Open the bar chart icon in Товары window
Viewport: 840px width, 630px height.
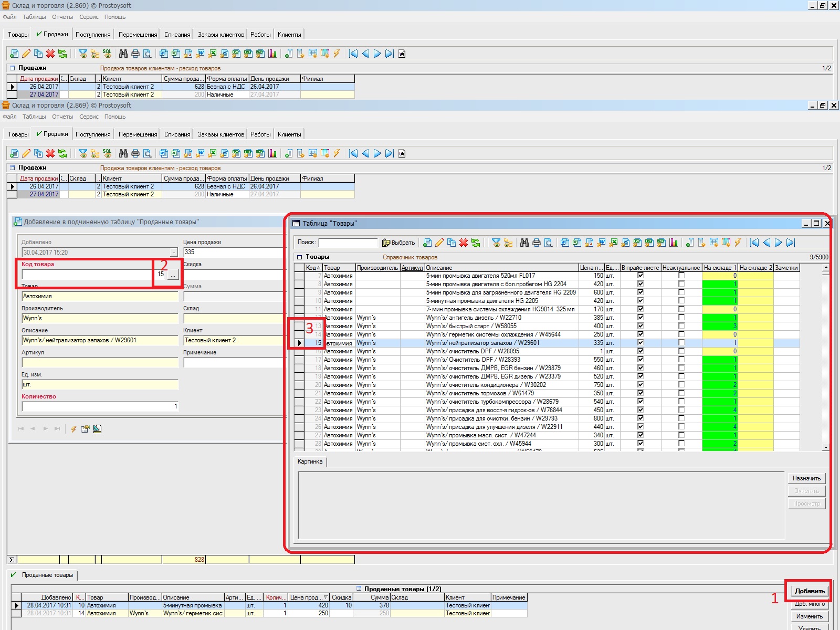pos(674,243)
